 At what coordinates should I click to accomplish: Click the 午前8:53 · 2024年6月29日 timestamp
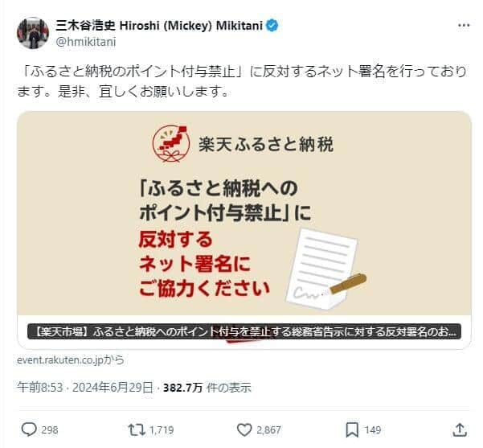(x=85, y=388)
